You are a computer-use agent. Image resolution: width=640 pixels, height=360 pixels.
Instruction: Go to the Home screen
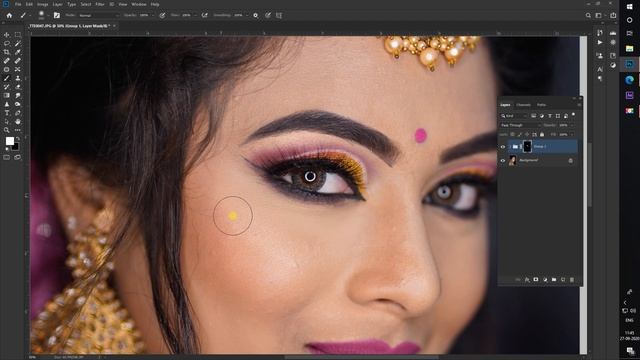(x=9, y=16)
